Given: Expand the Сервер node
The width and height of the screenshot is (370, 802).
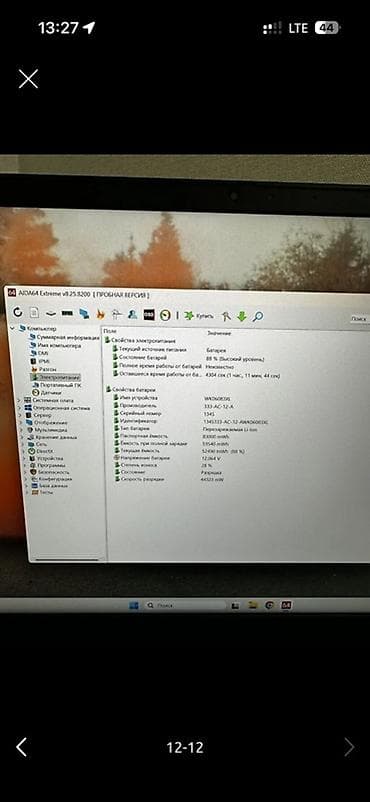Looking at the screenshot, I should [x=21, y=416].
